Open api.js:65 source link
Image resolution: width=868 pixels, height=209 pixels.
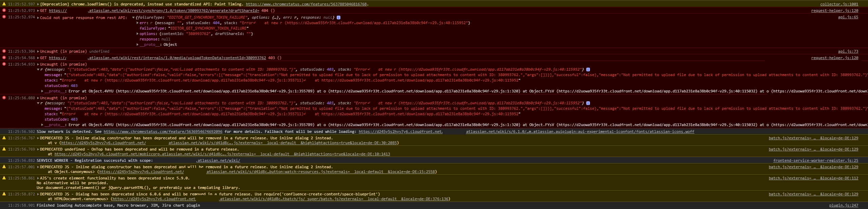pos(848,17)
